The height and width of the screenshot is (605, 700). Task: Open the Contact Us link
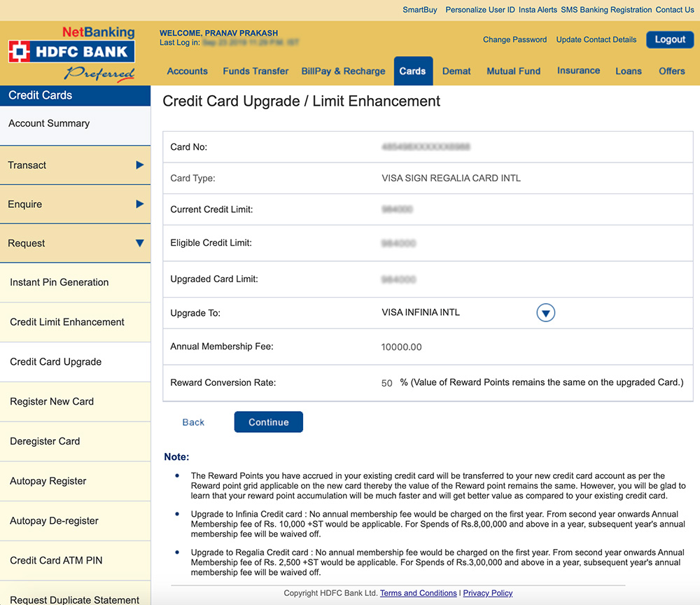pyautogui.click(x=675, y=10)
